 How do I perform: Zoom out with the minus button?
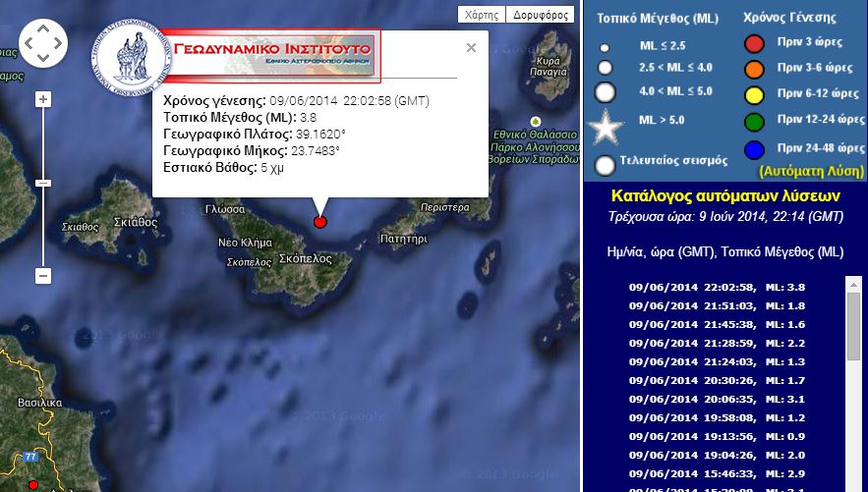coord(43,276)
